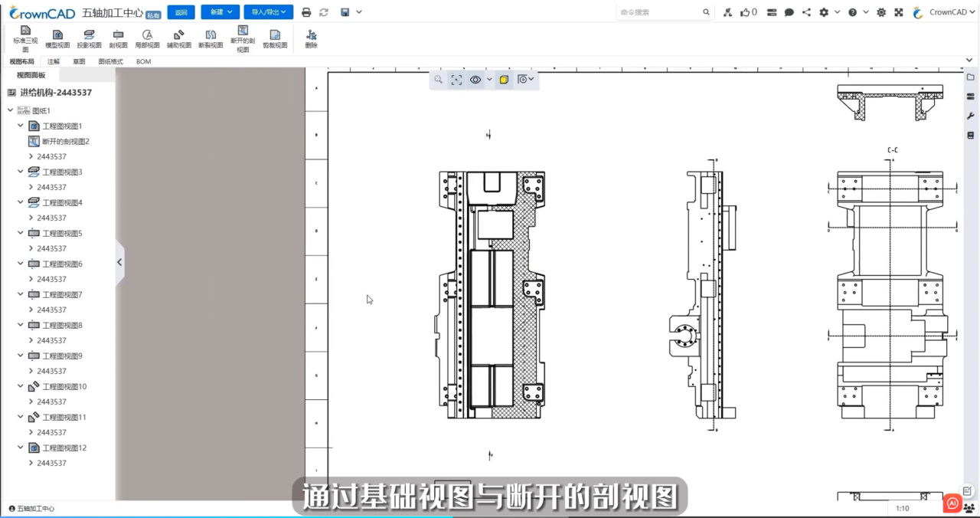Open the chat comment bubble icon

[789, 12]
